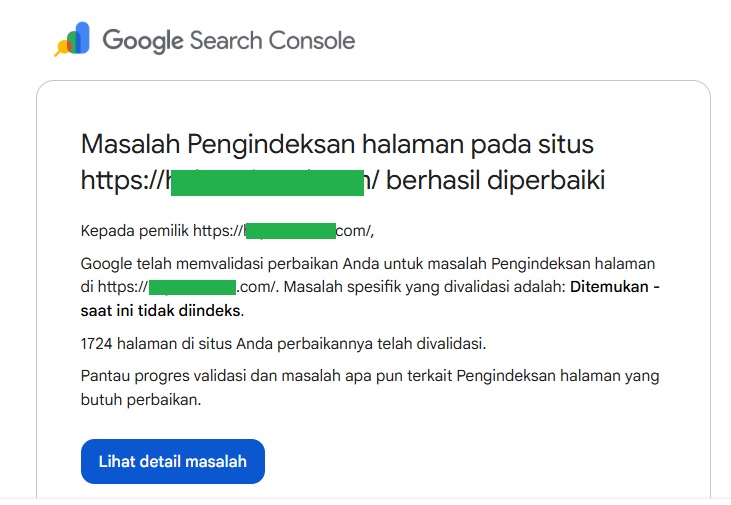The image size is (731, 505).
Task: Click headline "Masalah Pengindeksan halaman pada situs"
Action: tap(337, 144)
